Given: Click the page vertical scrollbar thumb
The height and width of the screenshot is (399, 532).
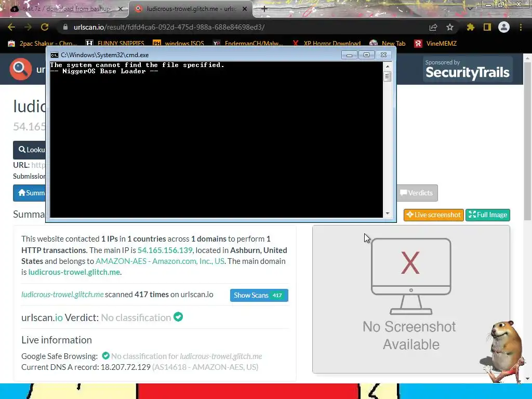Looking at the screenshot, I should click(527, 141).
